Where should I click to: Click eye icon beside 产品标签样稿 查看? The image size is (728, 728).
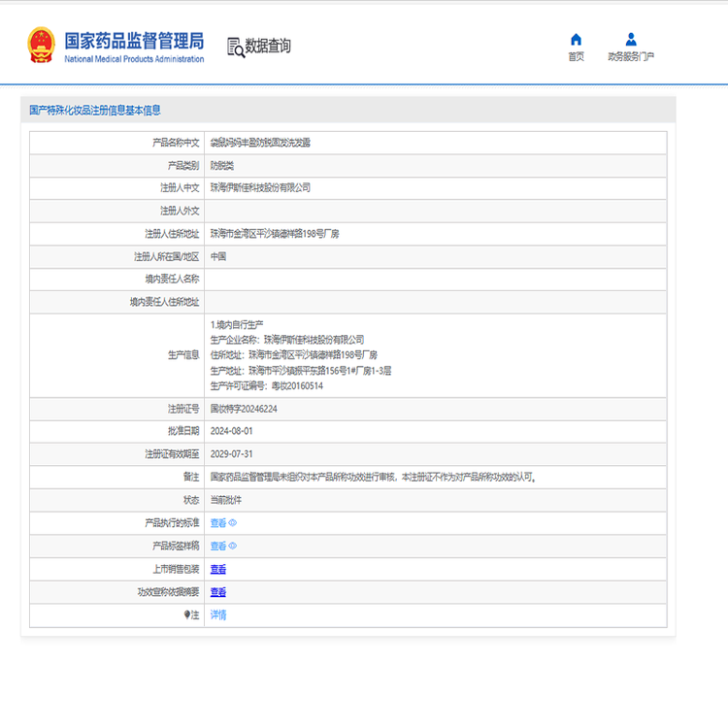[233, 546]
